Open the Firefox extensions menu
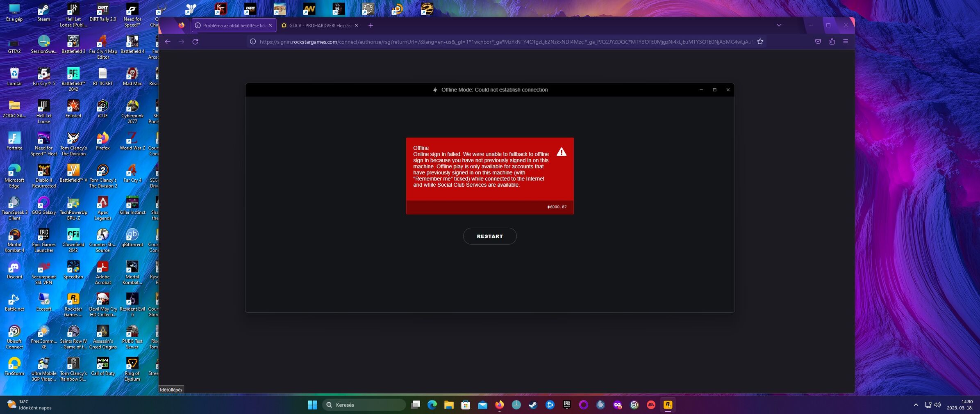The width and height of the screenshot is (980, 414). tap(832, 41)
